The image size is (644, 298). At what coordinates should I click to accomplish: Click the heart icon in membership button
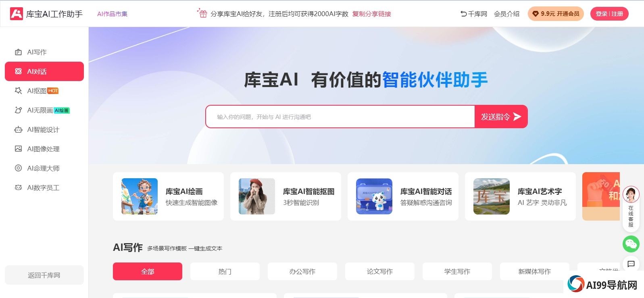point(536,14)
